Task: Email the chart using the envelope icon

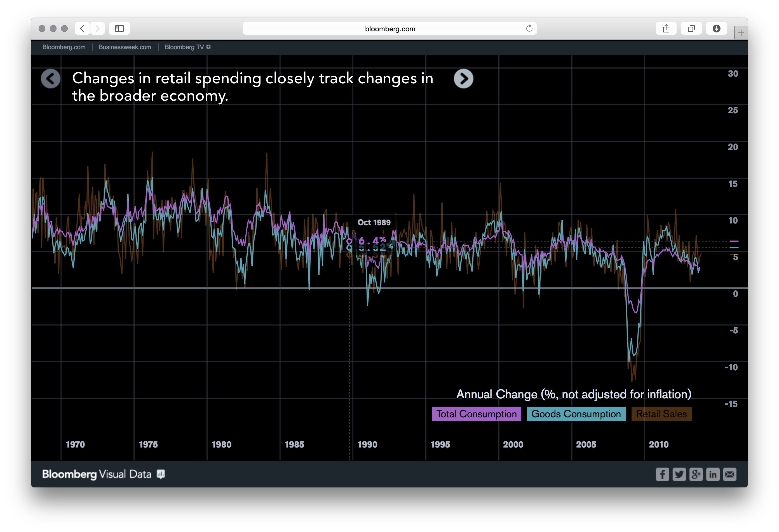Action: pyautogui.click(x=730, y=474)
